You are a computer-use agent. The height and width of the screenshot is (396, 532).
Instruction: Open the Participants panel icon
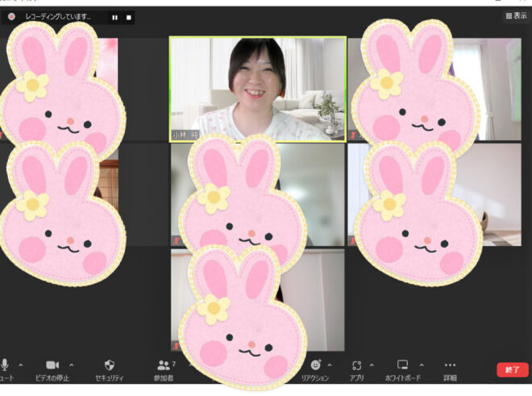(164, 365)
